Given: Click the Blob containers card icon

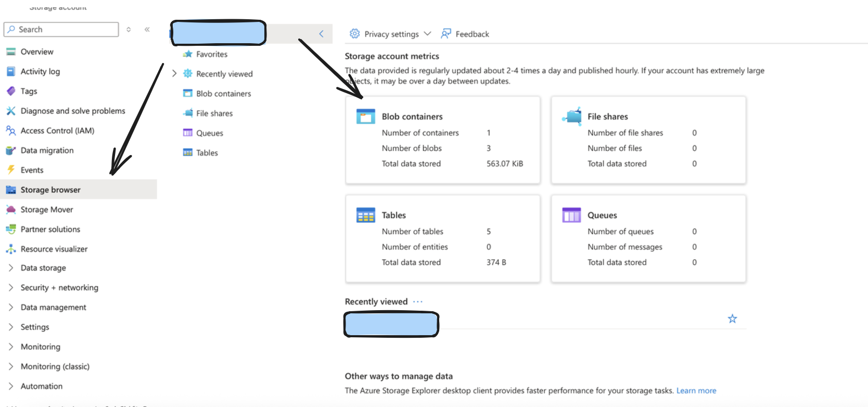Looking at the screenshot, I should coord(365,116).
